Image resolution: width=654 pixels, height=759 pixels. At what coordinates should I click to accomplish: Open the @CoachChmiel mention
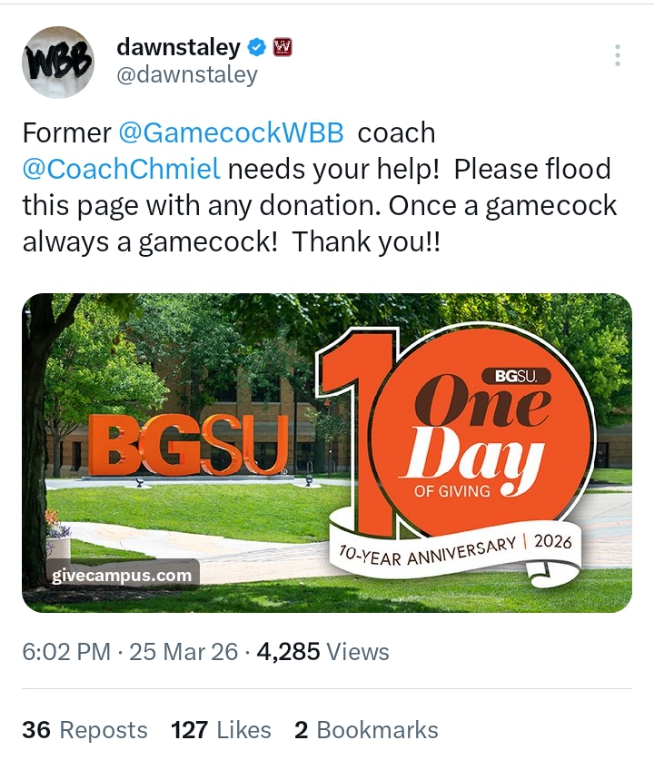click(121, 168)
